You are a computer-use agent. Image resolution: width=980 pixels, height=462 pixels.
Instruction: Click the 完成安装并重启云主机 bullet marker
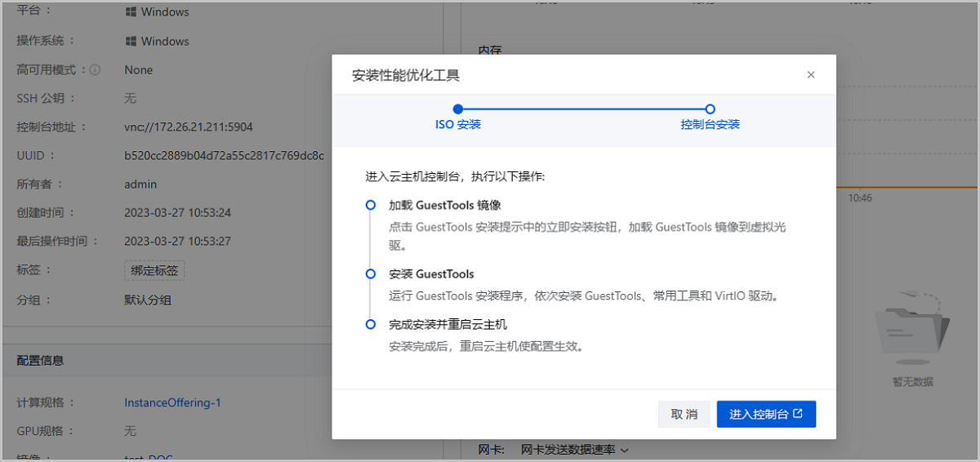[371, 324]
